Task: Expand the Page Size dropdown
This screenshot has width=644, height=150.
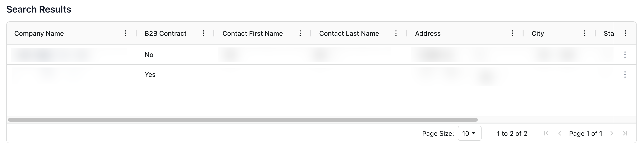Action: pos(469,133)
